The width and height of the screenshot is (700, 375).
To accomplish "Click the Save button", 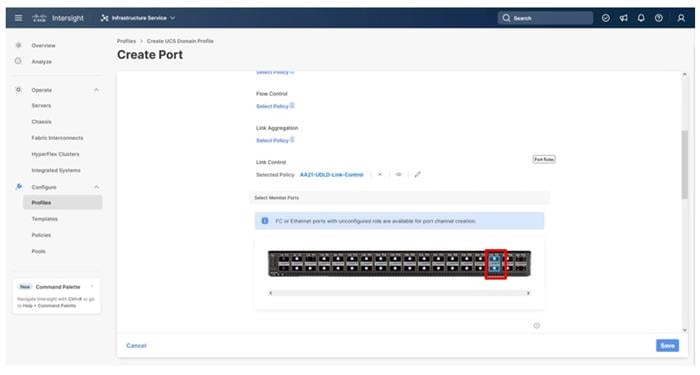I will 667,346.
